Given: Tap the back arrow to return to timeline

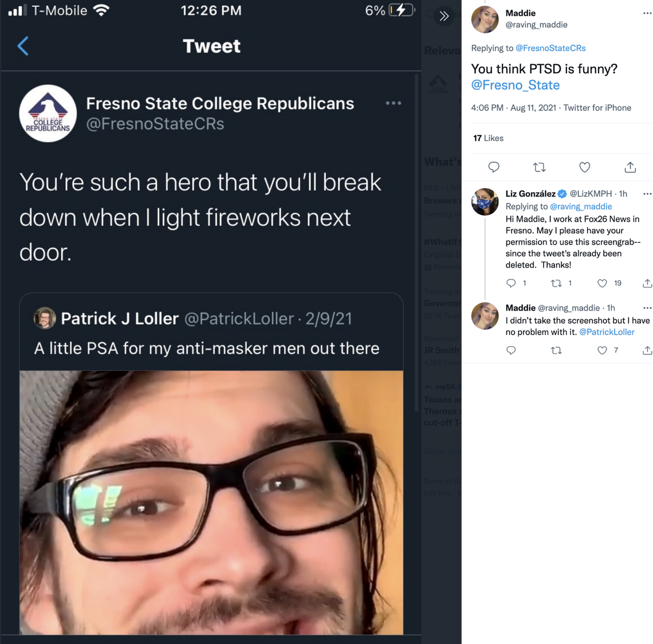Looking at the screenshot, I should click(x=23, y=46).
